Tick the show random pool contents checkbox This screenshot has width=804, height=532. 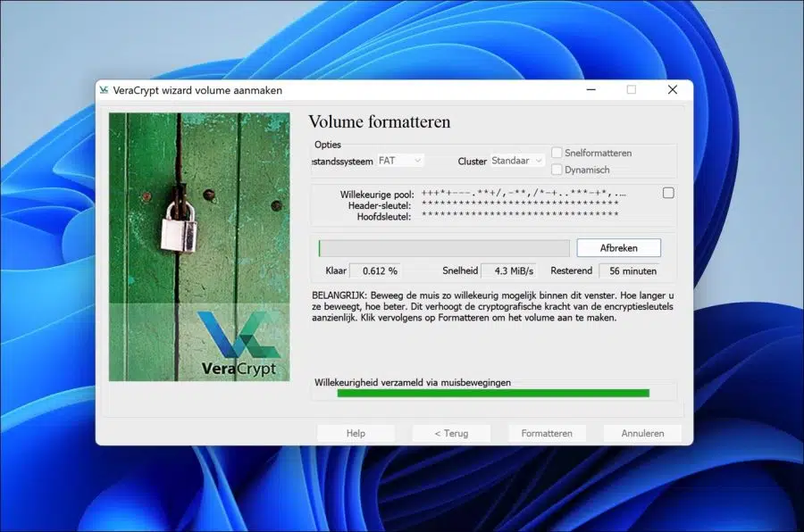click(x=668, y=193)
